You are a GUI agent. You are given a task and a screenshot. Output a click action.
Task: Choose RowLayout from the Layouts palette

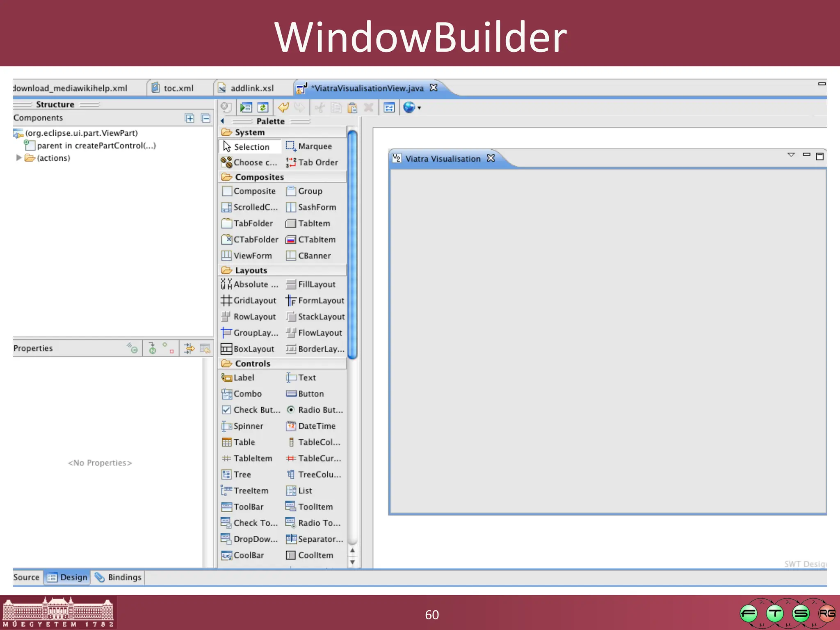[249, 317]
